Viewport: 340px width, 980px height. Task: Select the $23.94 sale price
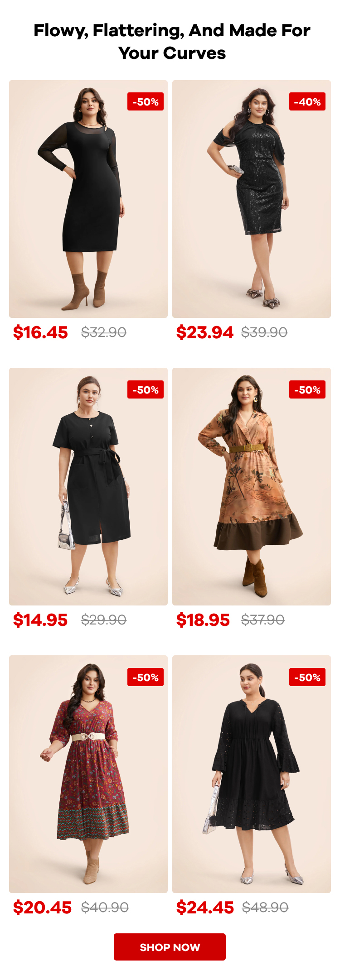click(204, 332)
